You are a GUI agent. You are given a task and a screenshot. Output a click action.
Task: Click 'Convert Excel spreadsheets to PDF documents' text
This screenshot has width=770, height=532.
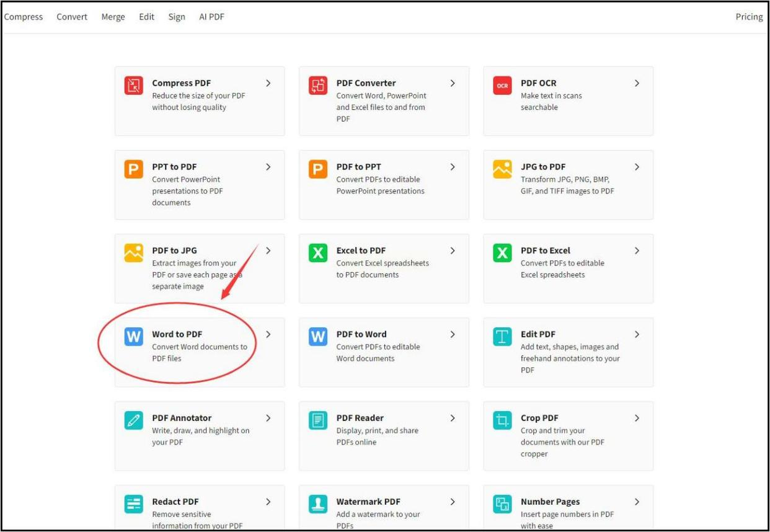click(383, 269)
